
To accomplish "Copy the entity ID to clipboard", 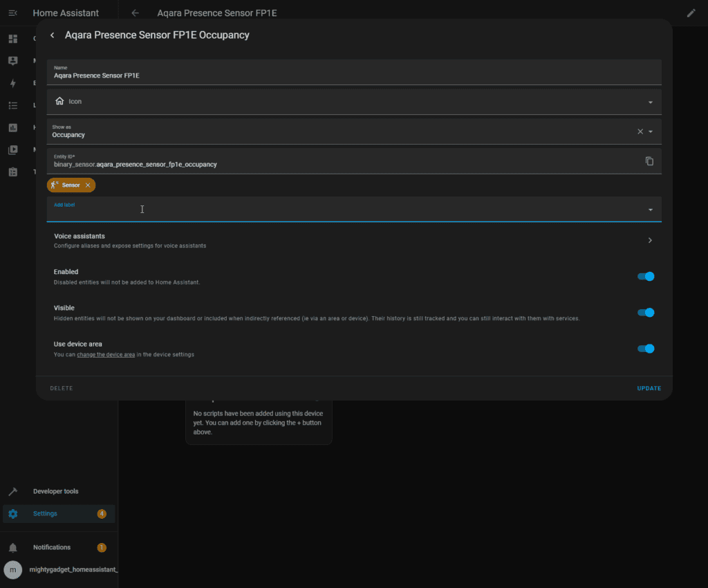I will pos(649,161).
